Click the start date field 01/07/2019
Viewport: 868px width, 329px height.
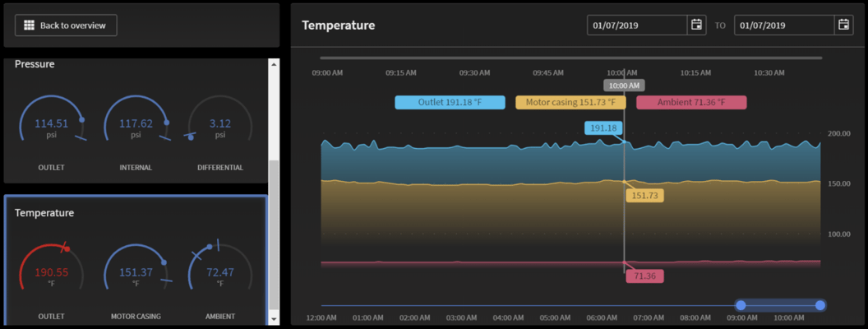tap(637, 25)
